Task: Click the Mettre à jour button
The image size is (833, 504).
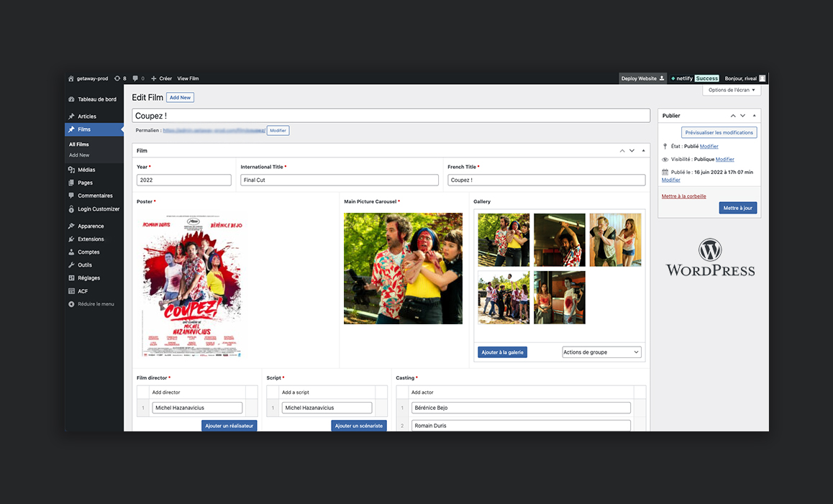Action: tap(737, 208)
